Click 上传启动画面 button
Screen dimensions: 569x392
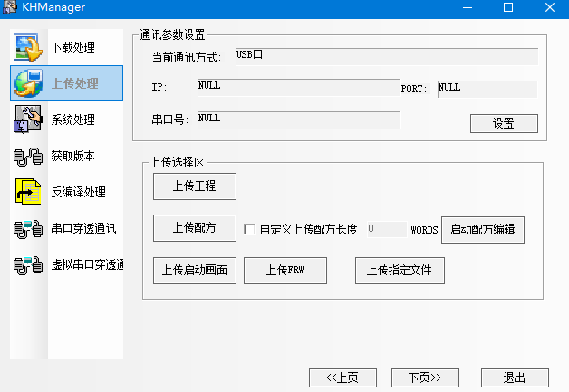195,271
